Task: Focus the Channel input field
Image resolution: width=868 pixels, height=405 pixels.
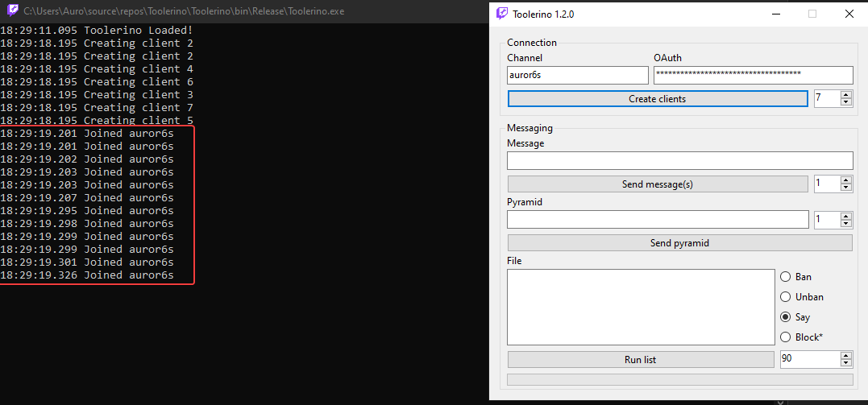Action: (577, 75)
